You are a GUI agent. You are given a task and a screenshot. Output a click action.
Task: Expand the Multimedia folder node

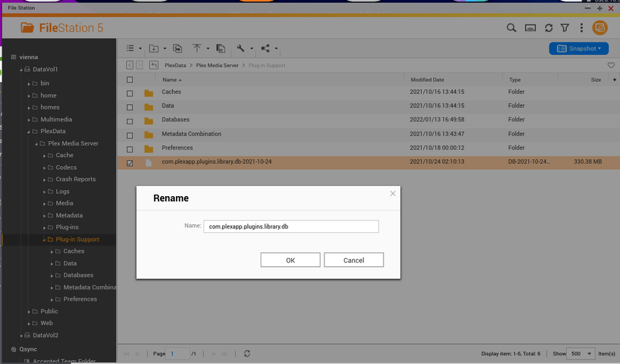click(29, 120)
